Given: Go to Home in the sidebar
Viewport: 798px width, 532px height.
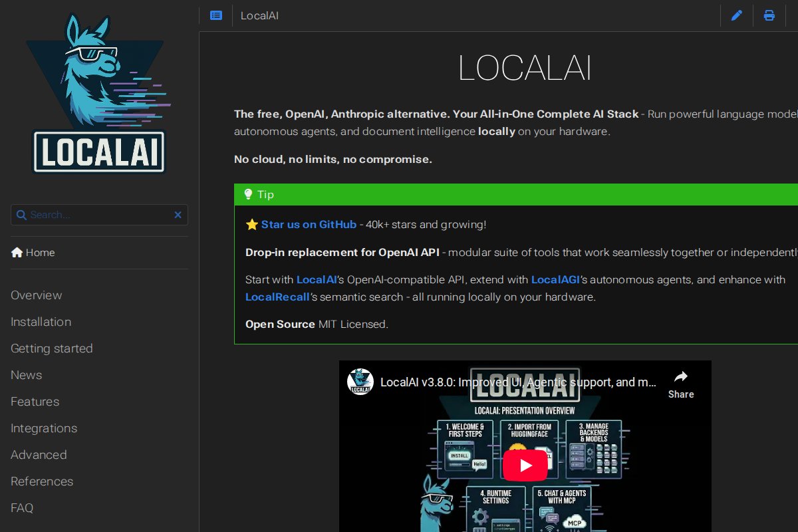Looking at the screenshot, I should click(33, 253).
